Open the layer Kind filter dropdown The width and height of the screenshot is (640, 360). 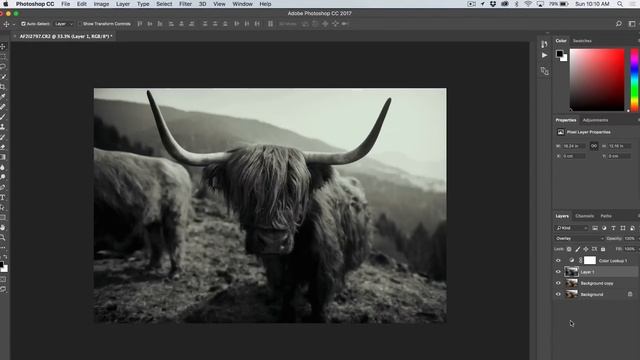tap(571, 228)
